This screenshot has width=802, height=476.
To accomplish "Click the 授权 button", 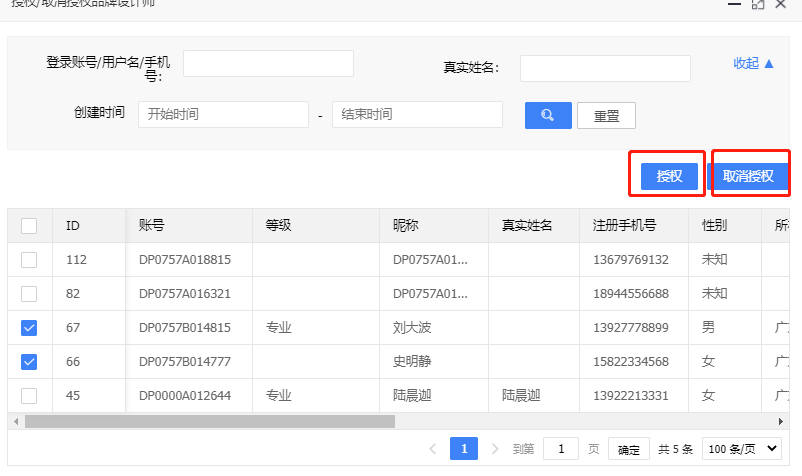I will [x=669, y=176].
